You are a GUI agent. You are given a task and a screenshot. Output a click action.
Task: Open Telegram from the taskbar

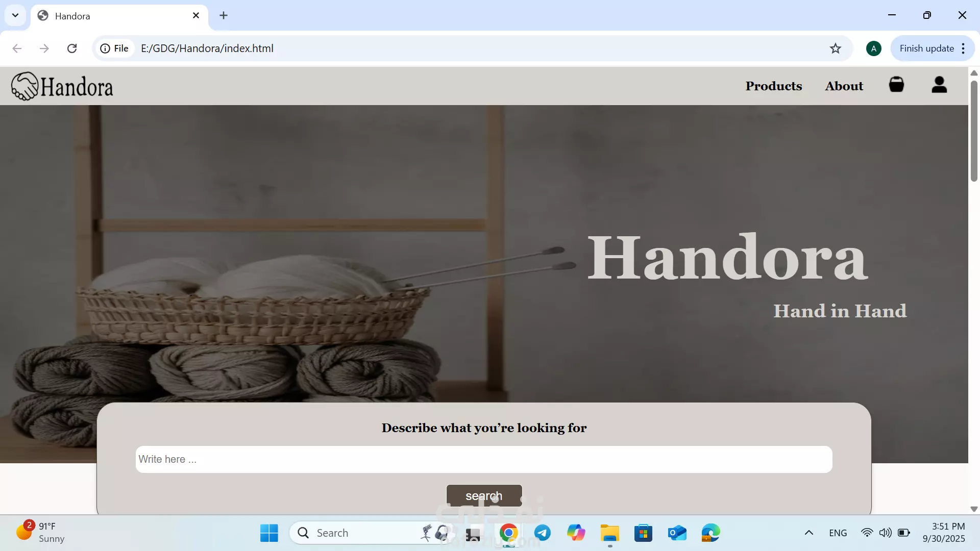542,533
